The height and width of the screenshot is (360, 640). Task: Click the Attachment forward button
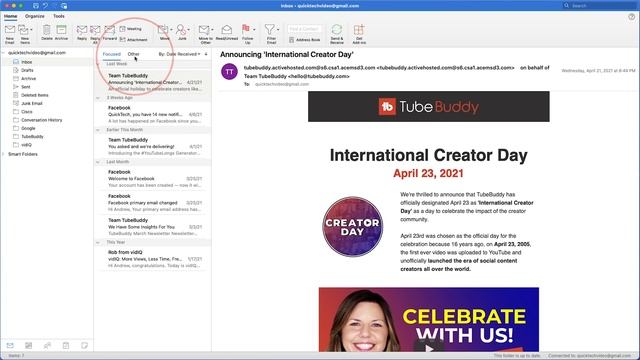coord(133,40)
